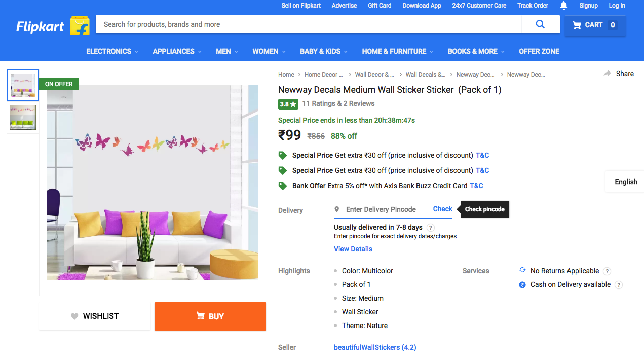Open View Details delivery link
Image resolution: width=644 pixels, height=361 pixels.
click(x=353, y=249)
